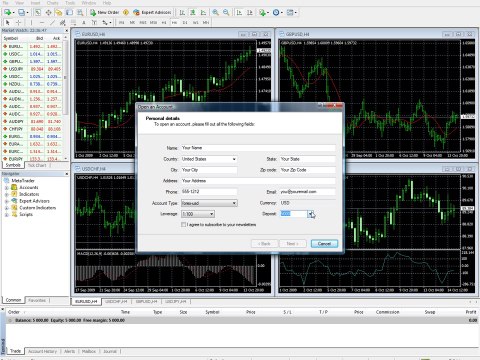Click the Market Watch vertical scrollbar
Viewport: 480px width, 360px height.
66,98
